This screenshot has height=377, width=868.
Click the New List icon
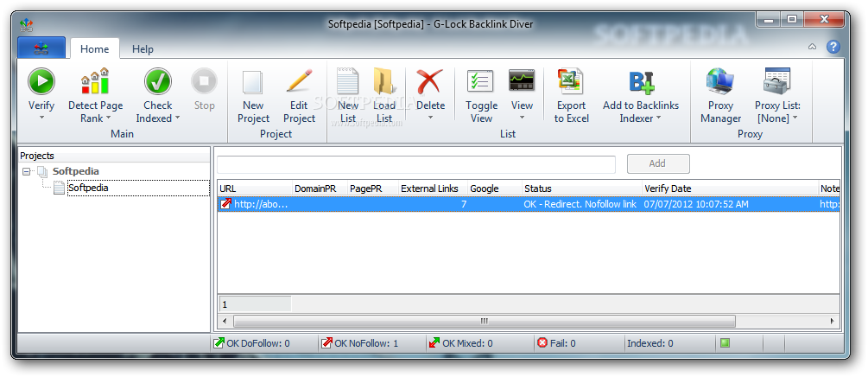click(348, 81)
